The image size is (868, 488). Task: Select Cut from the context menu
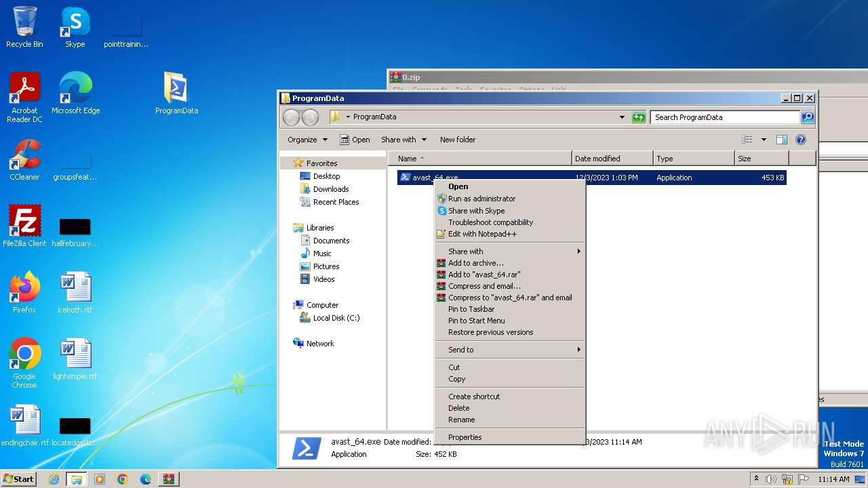(x=510, y=367)
